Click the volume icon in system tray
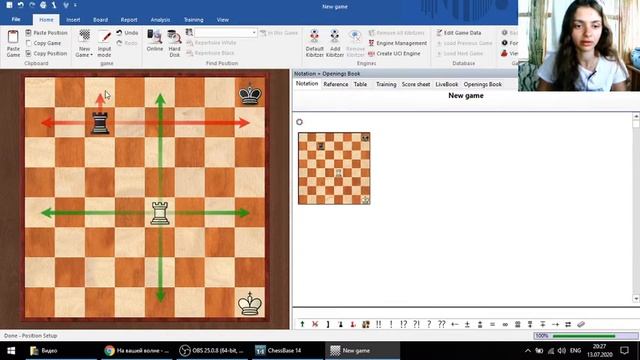This screenshot has width=640, height=360. pos(562,351)
